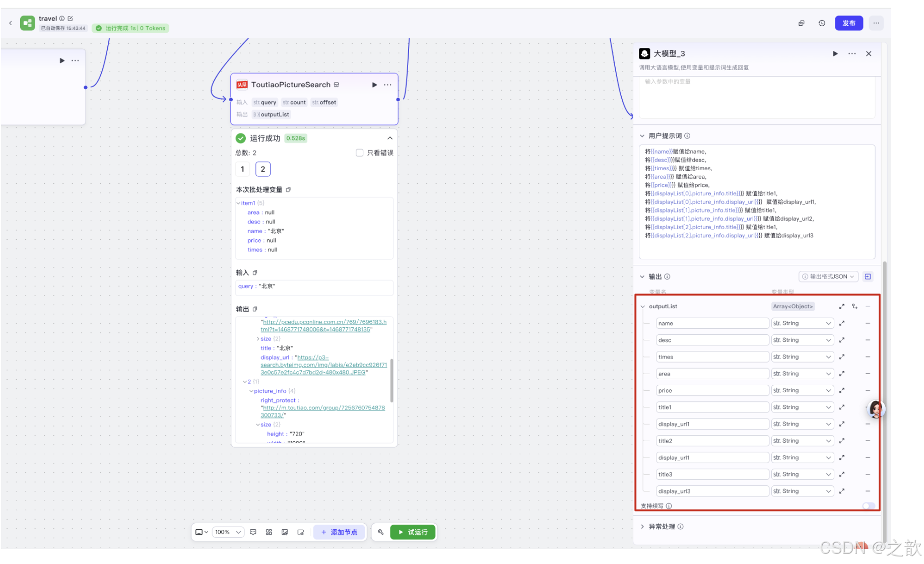Open the 输出格式JSON dropdown

pyautogui.click(x=828, y=276)
